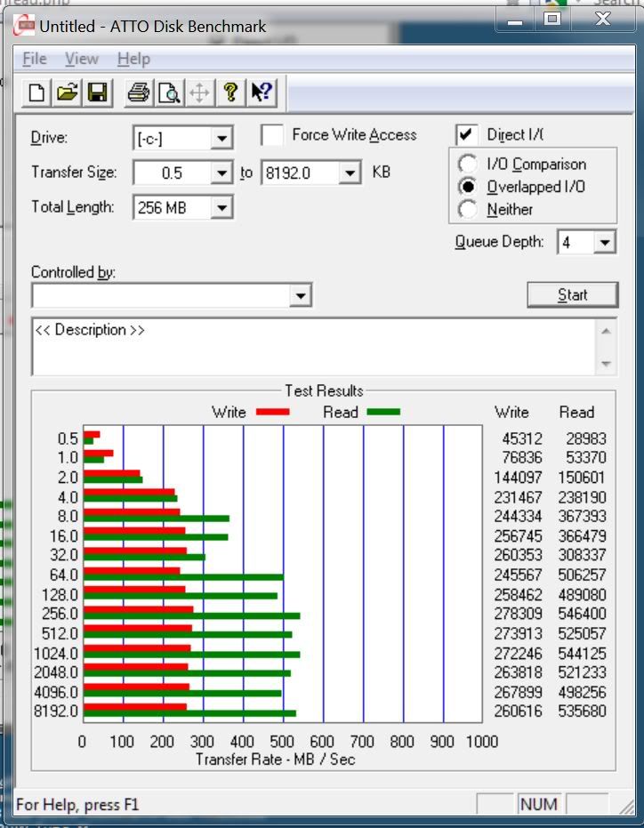Click the 1024.0 row label in chart
The image size is (644, 828).
click(56, 653)
